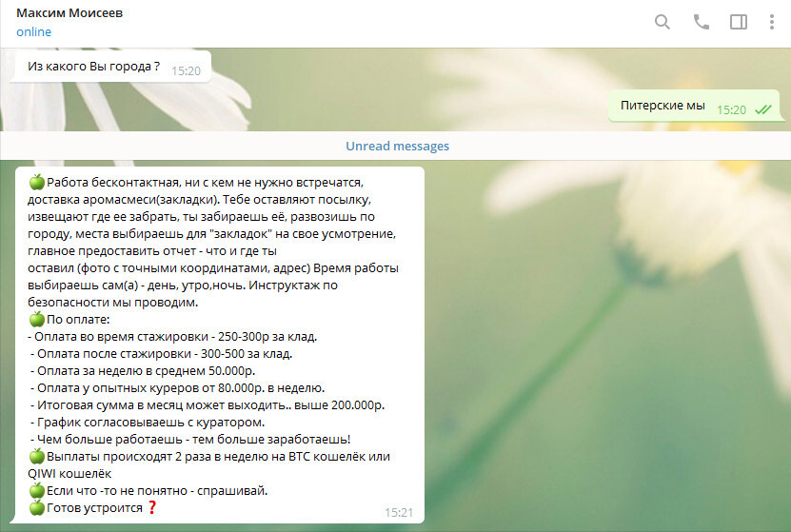Select the "Питерские мы" outgoing message
The image size is (791, 532).
(x=662, y=106)
